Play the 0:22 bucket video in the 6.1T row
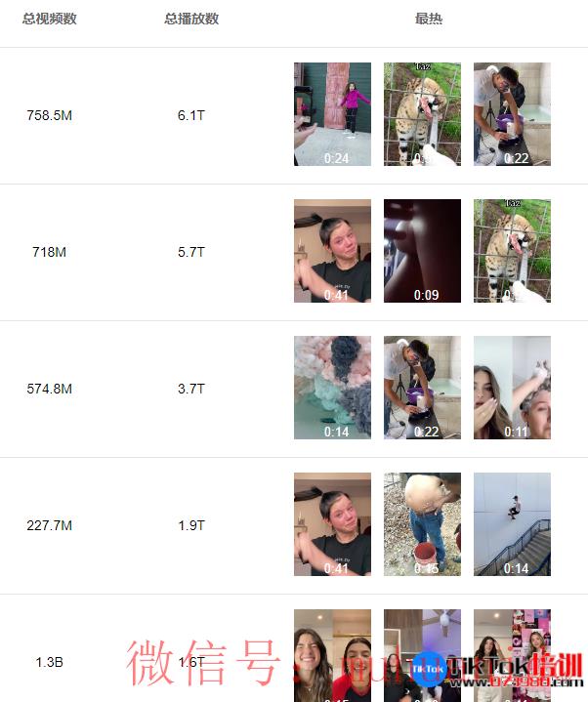This screenshot has height=702, width=588. 513,114
